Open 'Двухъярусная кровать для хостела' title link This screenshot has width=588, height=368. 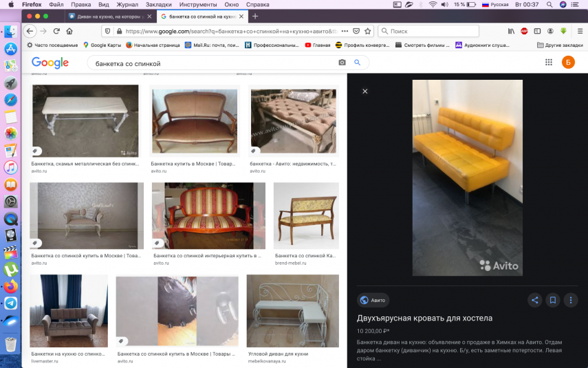(x=424, y=318)
